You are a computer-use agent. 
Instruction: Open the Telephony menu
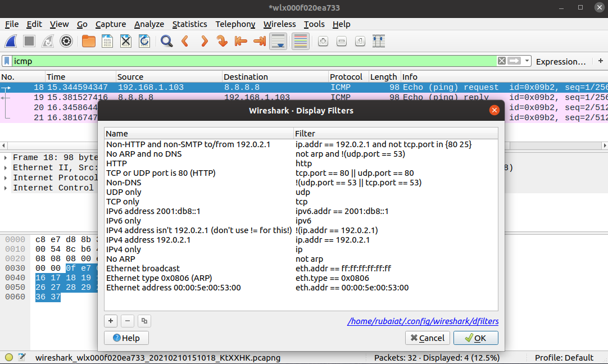tap(235, 24)
